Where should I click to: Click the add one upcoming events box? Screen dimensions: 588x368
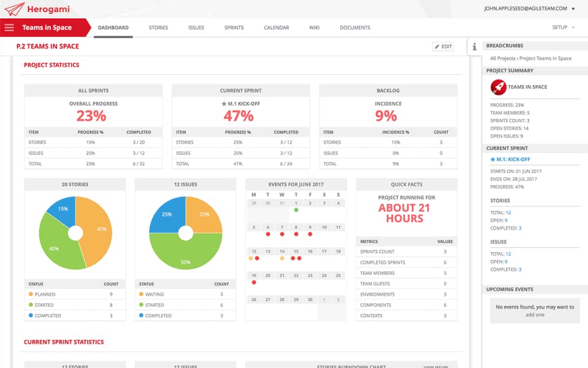(x=535, y=310)
